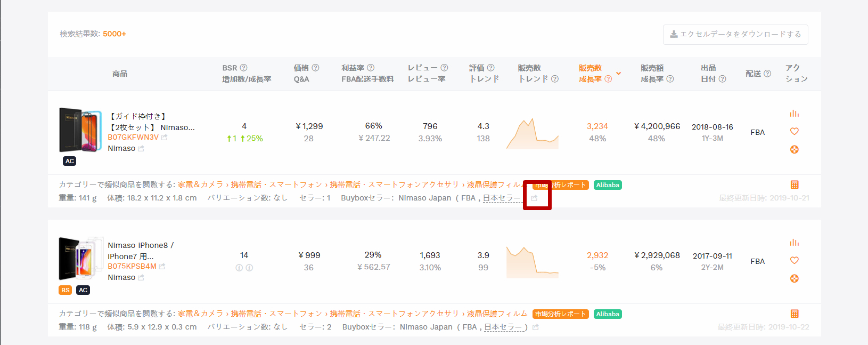This screenshot has width=868, height=345.
Task: Select sales amount ¥4,200,966
Action: 657,126
